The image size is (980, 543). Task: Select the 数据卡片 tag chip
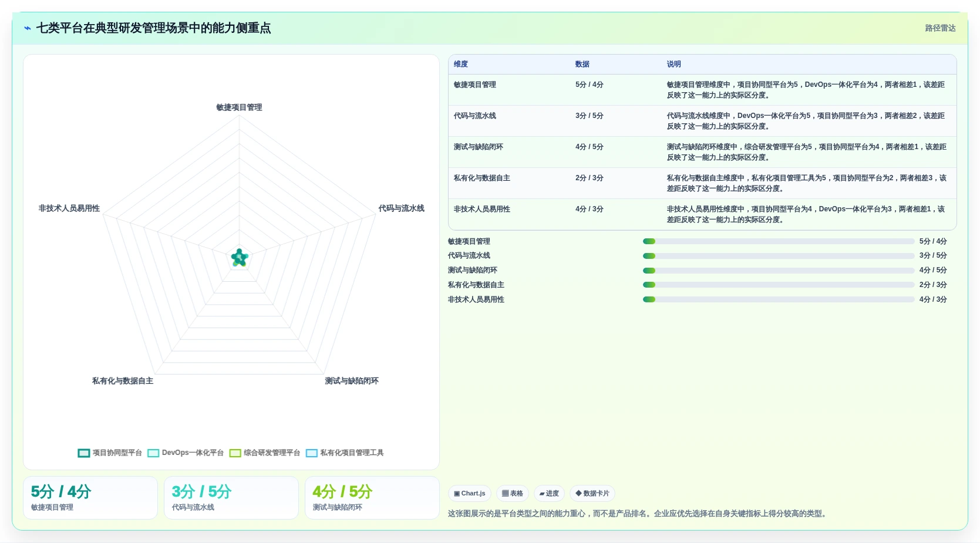pos(592,494)
